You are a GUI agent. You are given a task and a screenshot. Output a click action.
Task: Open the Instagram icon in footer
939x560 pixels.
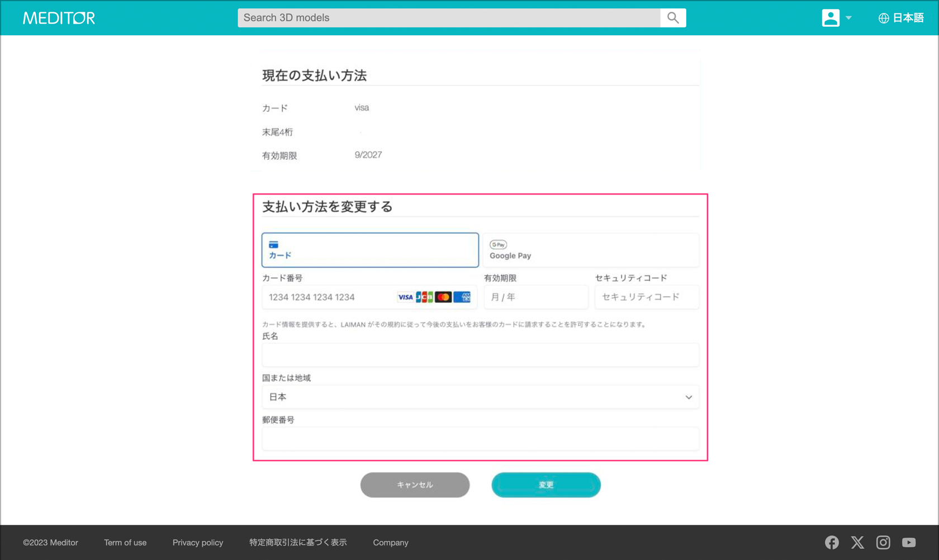[x=883, y=542]
